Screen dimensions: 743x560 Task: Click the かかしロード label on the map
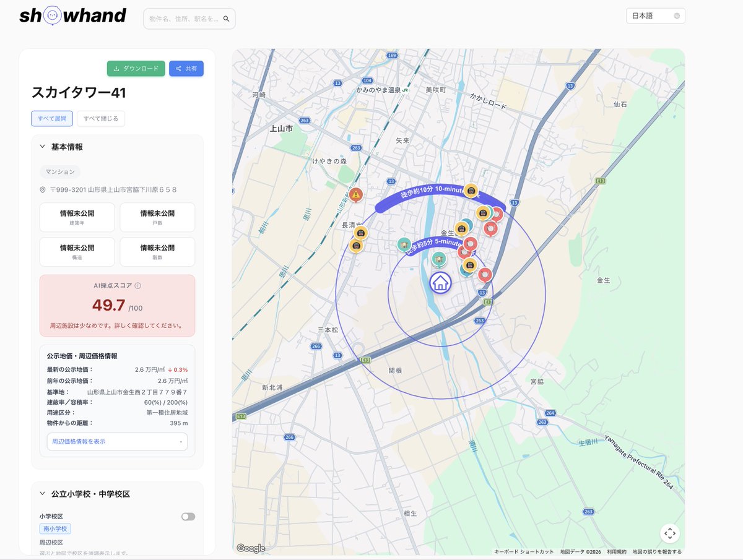(489, 101)
